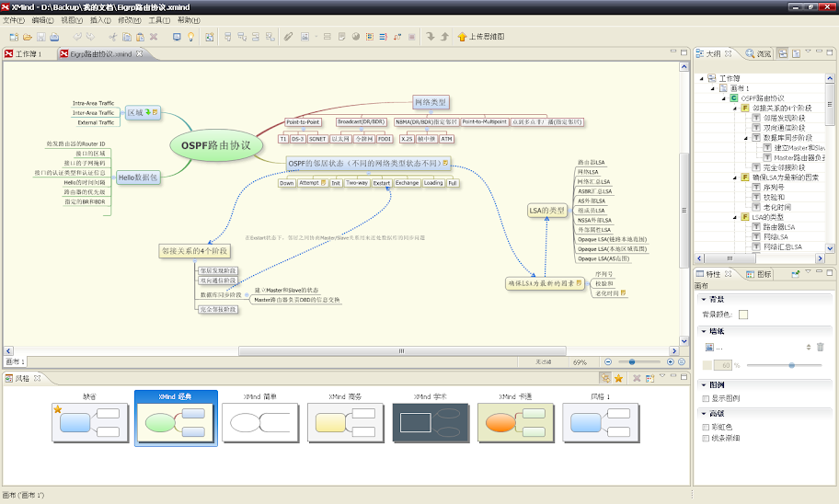
Task: Click the wallpaper trash delete icon
Action: click(x=821, y=347)
